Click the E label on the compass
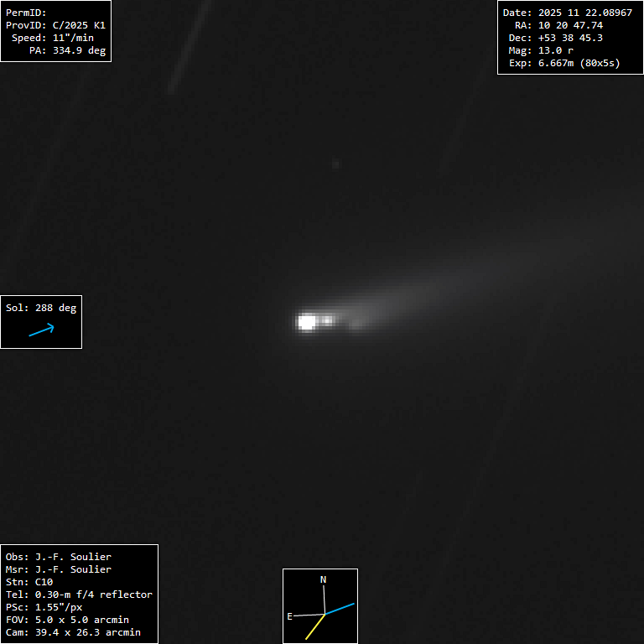This screenshot has width=644, height=644. pos(290,616)
